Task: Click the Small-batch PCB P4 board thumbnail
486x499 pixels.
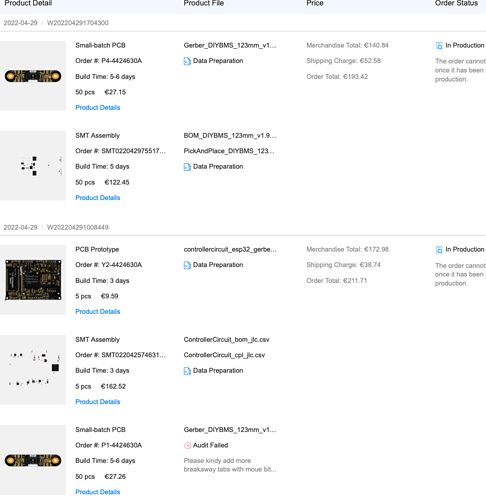Action: click(x=33, y=76)
